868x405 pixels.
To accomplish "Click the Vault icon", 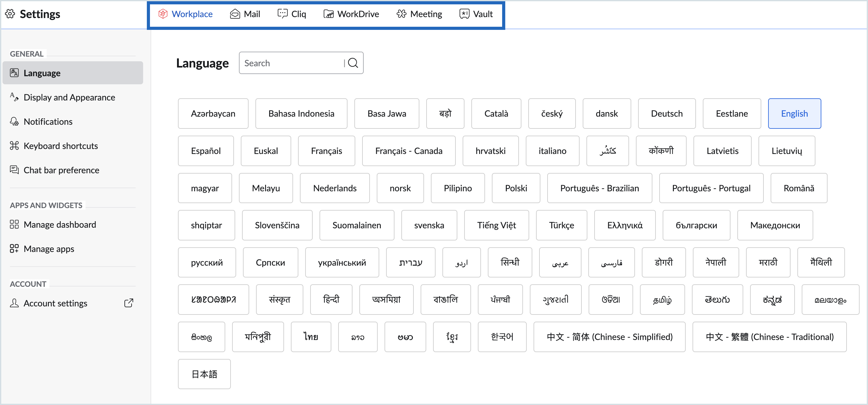I will tap(464, 14).
